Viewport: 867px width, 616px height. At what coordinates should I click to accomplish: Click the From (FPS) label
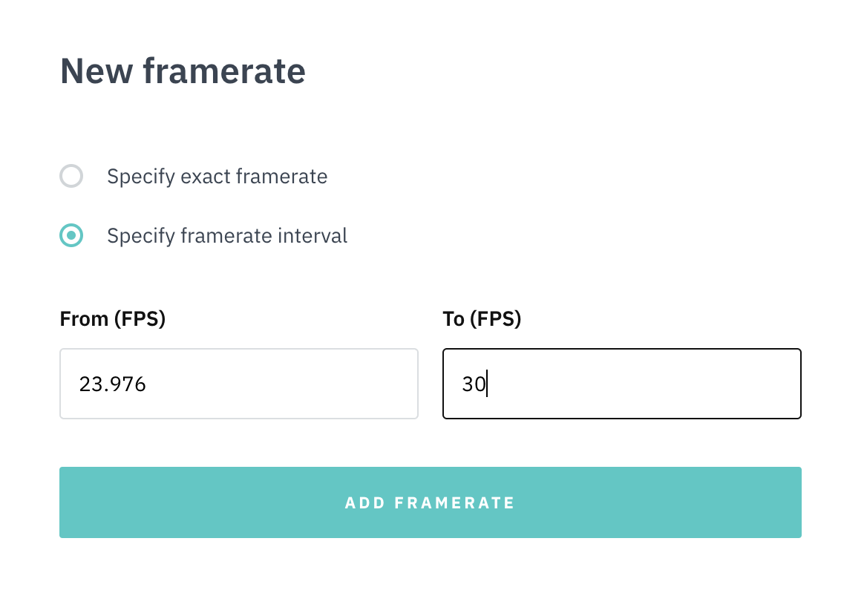pyautogui.click(x=112, y=318)
